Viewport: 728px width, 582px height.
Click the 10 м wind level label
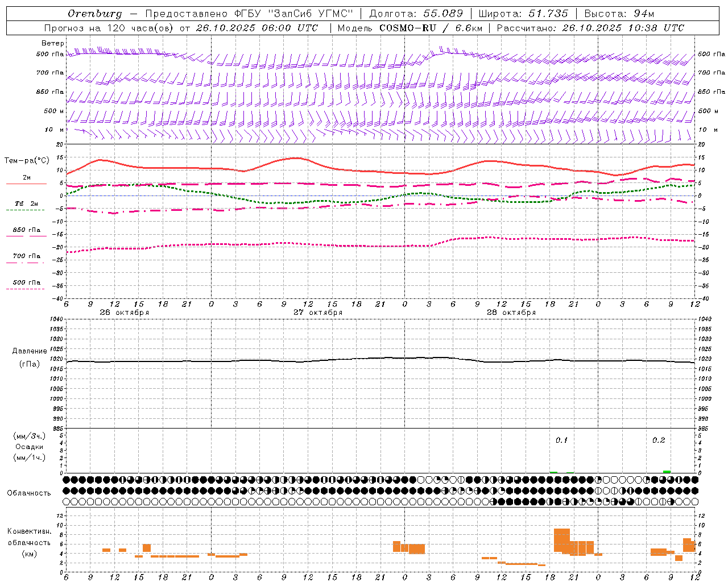tap(55, 130)
